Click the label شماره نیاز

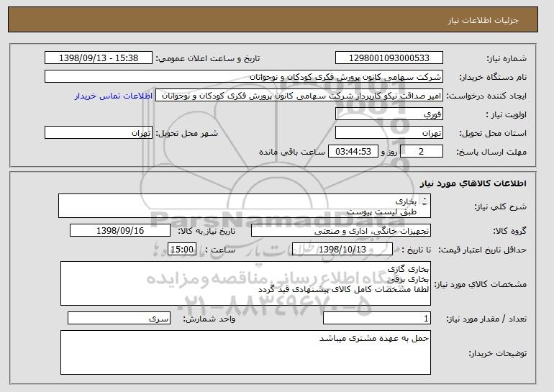pyautogui.click(x=507, y=58)
